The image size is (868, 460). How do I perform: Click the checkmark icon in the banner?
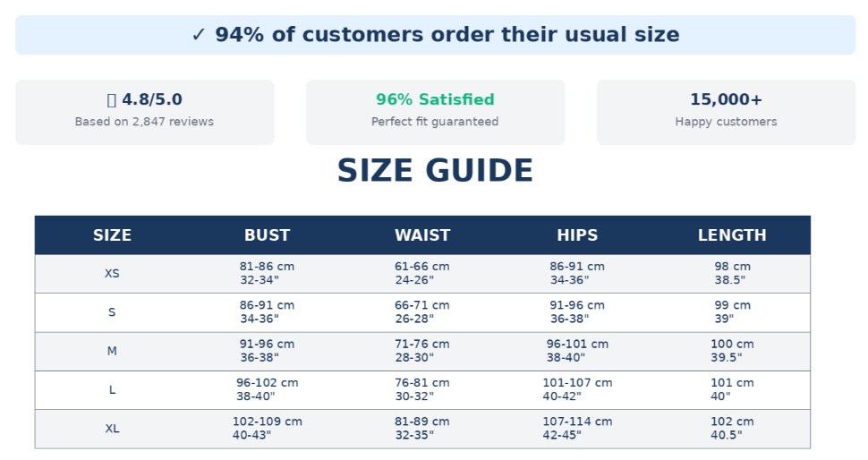[199, 35]
